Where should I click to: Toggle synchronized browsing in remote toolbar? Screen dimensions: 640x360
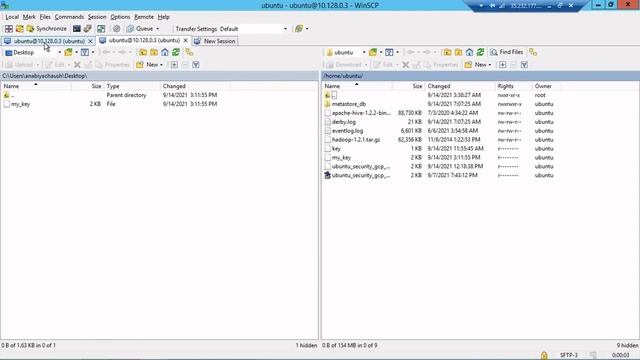[533, 52]
